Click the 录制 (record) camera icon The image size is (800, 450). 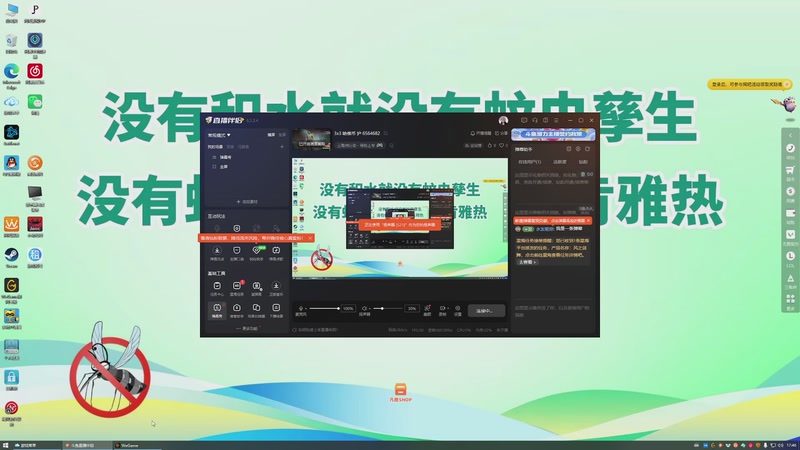pos(442,310)
